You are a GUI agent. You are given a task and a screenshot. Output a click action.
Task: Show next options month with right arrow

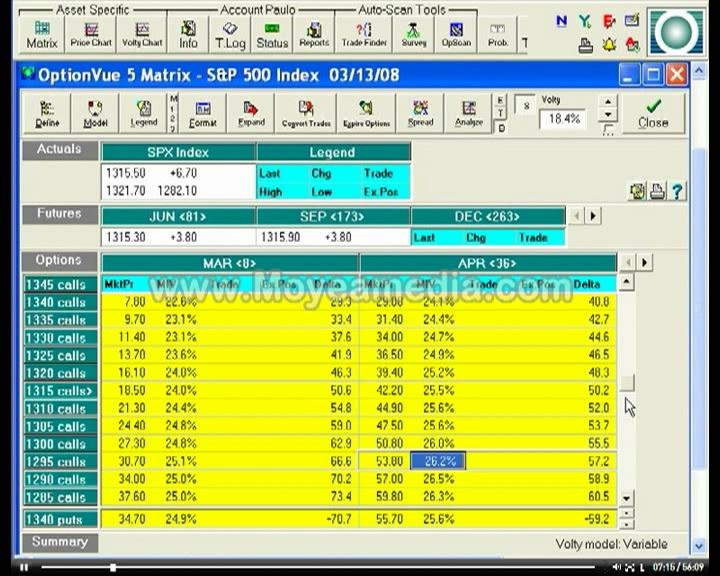tap(644, 262)
